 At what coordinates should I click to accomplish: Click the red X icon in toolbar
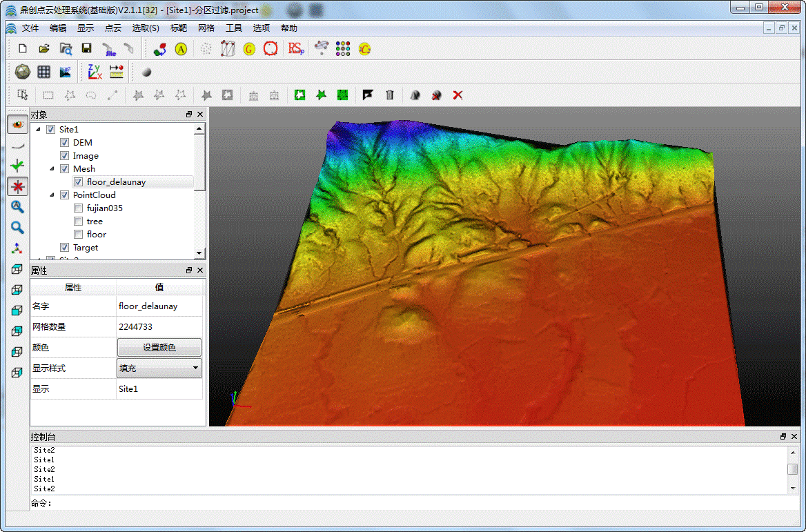coord(458,95)
